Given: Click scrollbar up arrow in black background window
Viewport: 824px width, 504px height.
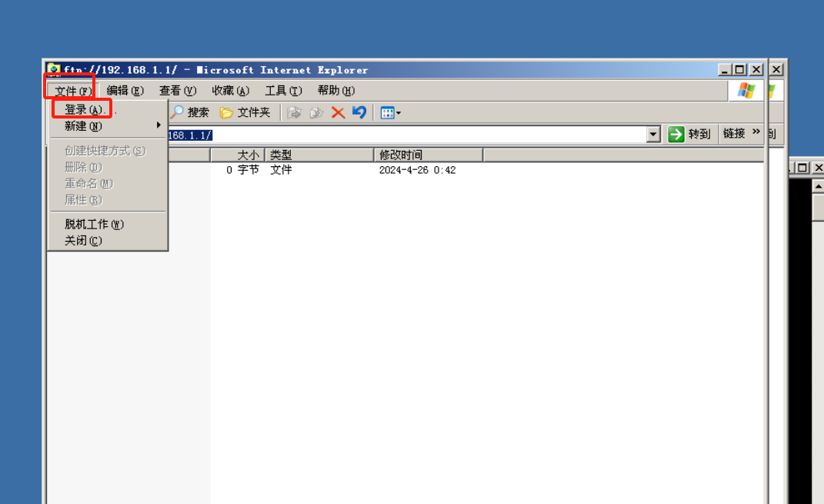Looking at the screenshot, I should [818, 186].
